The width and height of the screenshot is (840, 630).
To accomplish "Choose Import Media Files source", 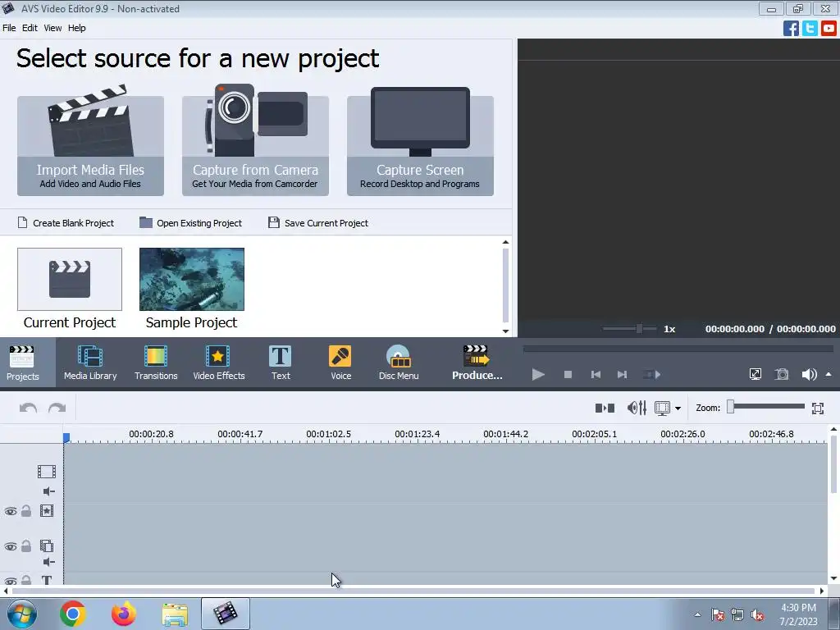I will tap(90, 145).
